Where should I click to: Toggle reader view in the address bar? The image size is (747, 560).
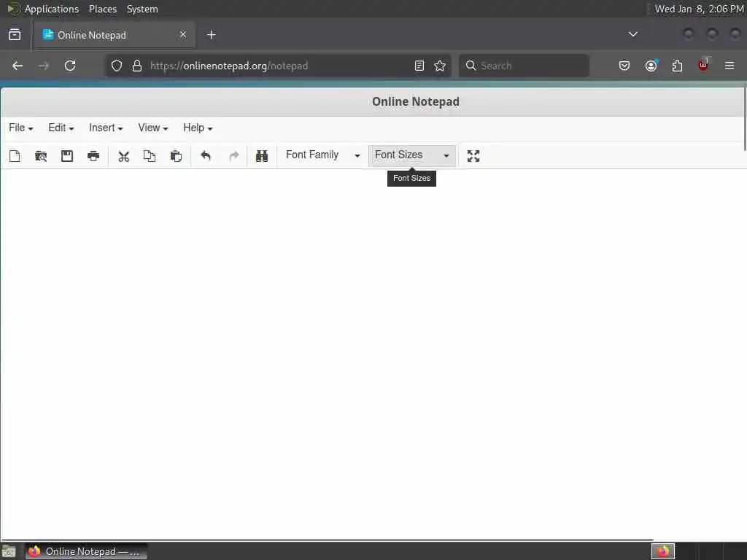click(419, 66)
